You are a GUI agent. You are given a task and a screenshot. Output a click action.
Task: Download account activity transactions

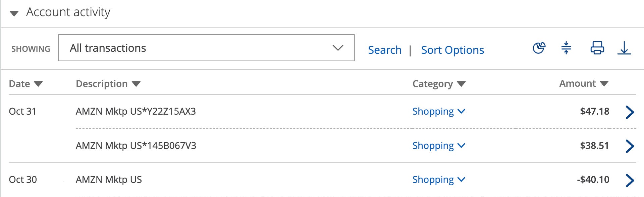[624, 48]
